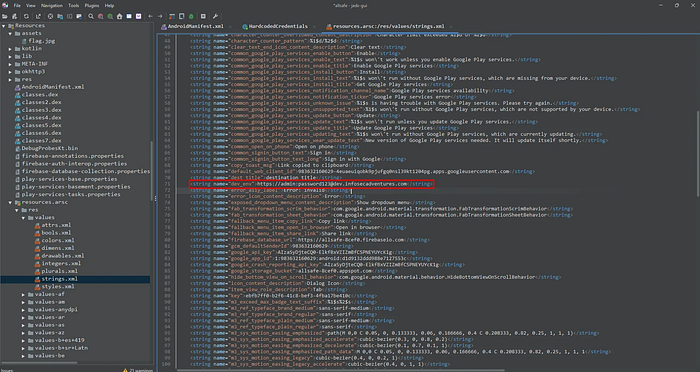Click the Add files toolbar icon
This screenshot has height=372, width=700.
click(x=14, y=17)
